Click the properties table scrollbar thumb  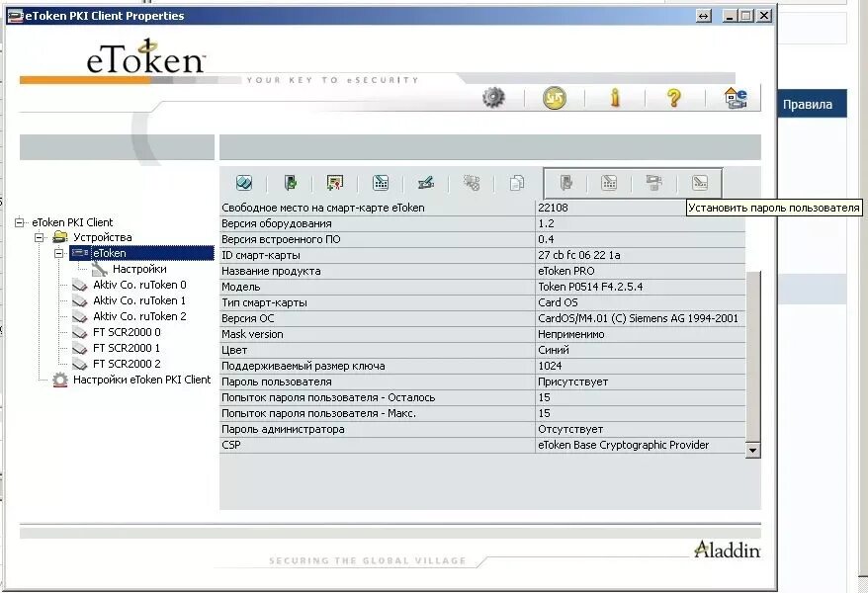[752, 357]
